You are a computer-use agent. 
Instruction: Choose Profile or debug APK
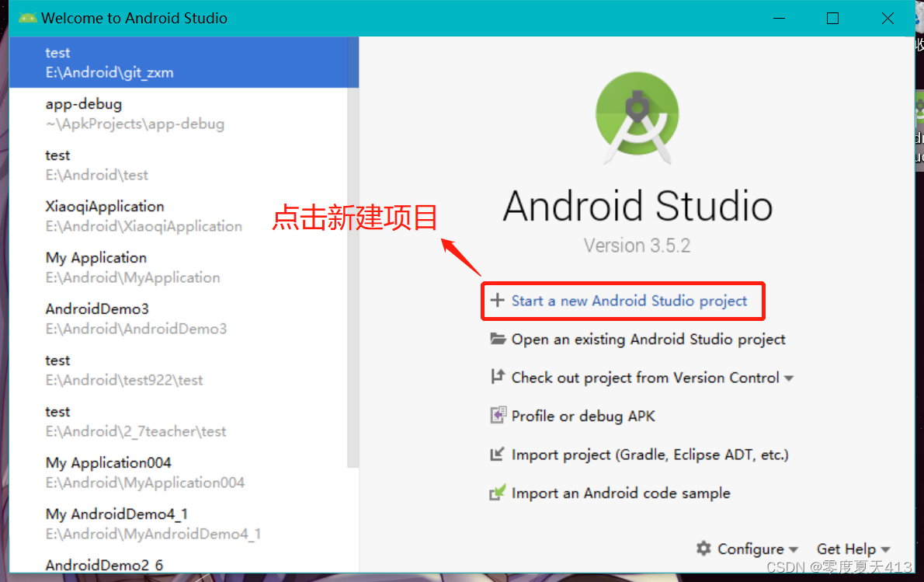click(583, 416)
